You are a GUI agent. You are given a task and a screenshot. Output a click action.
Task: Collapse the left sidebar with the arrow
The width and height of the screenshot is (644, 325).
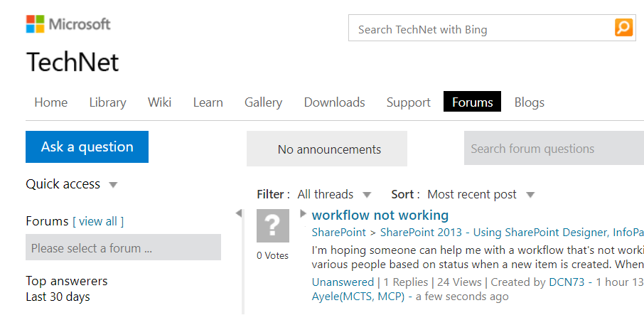[x=239, y=213]
